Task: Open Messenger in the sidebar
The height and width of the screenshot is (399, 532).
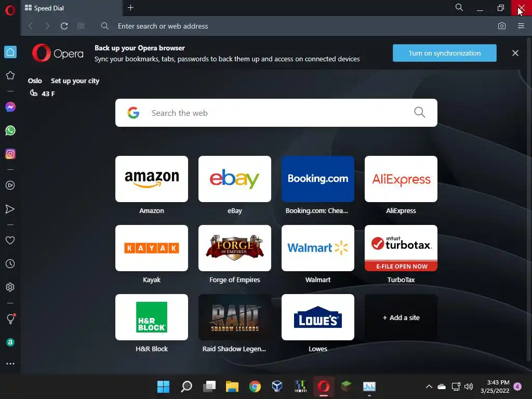Action: [10, 107]
